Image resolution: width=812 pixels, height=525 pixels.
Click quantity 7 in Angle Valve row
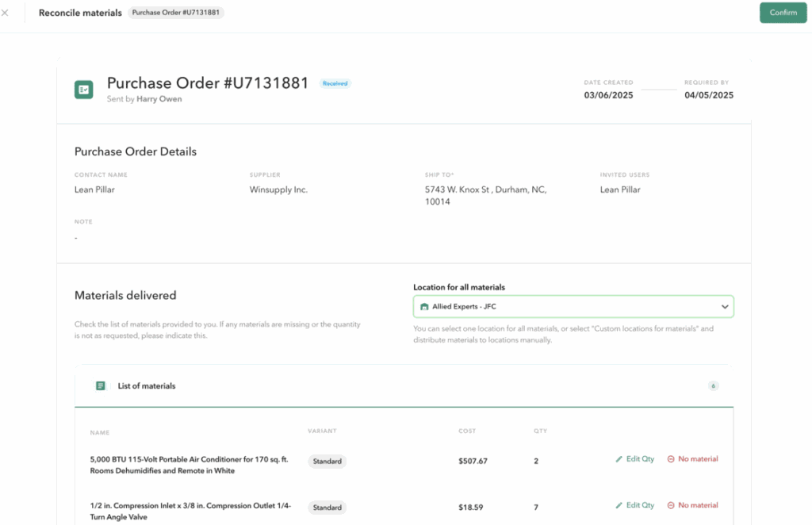[x=536, y=508]
